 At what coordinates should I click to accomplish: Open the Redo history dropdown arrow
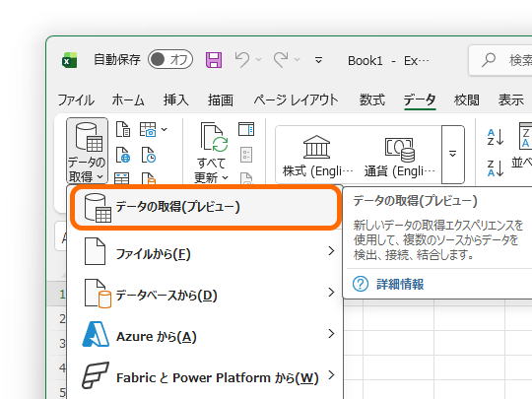coord(298,60)
